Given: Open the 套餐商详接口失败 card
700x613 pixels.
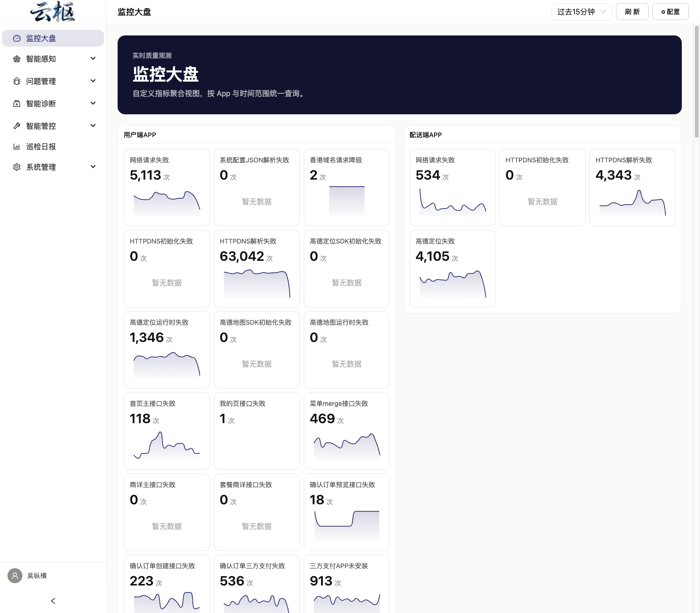Looking at the screenshot, I should [x=257, y=512].
